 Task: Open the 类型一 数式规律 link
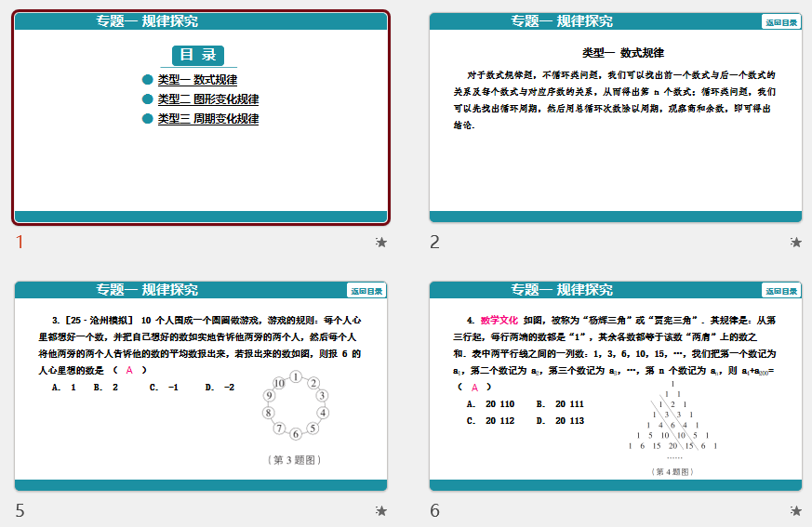click(x=197, y=80)
